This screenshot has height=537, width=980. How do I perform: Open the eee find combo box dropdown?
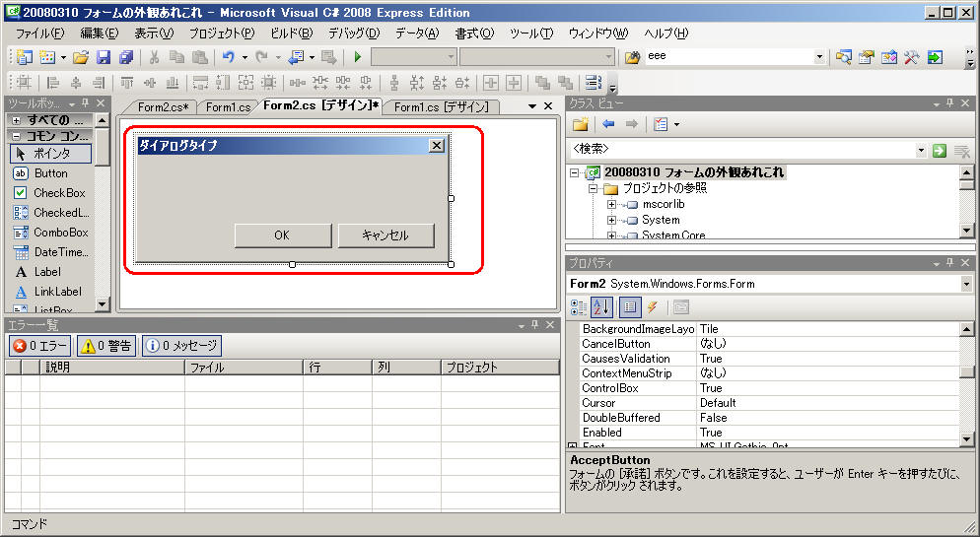[x=819, y=57]
